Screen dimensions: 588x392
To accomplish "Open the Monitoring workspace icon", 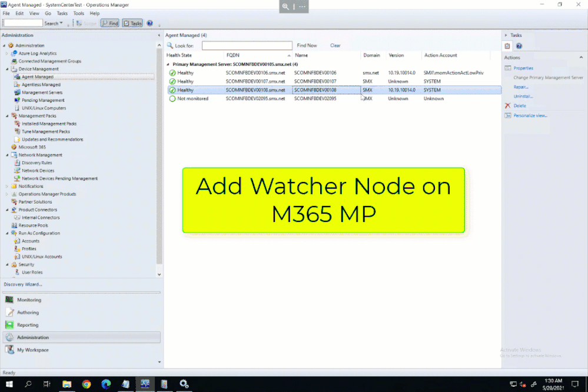I will pyautogui.click(x=9, y=300).
